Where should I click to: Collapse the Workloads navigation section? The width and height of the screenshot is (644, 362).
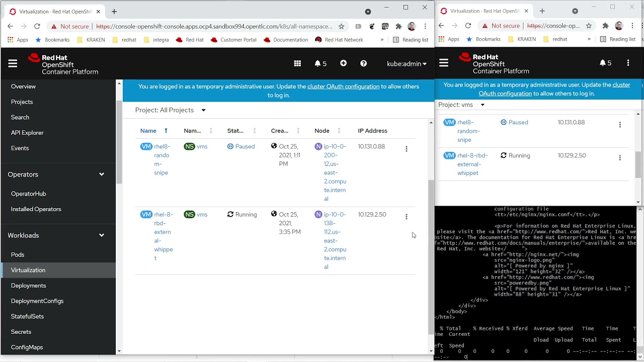58,235
